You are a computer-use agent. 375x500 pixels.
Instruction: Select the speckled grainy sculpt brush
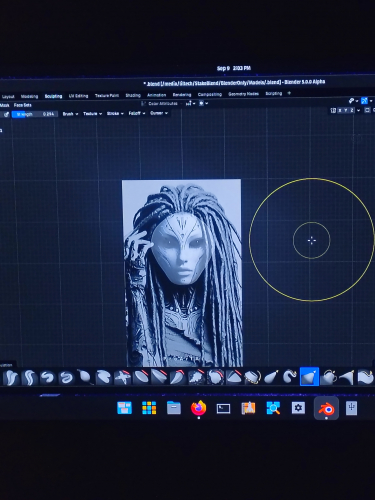click(196, 377)
